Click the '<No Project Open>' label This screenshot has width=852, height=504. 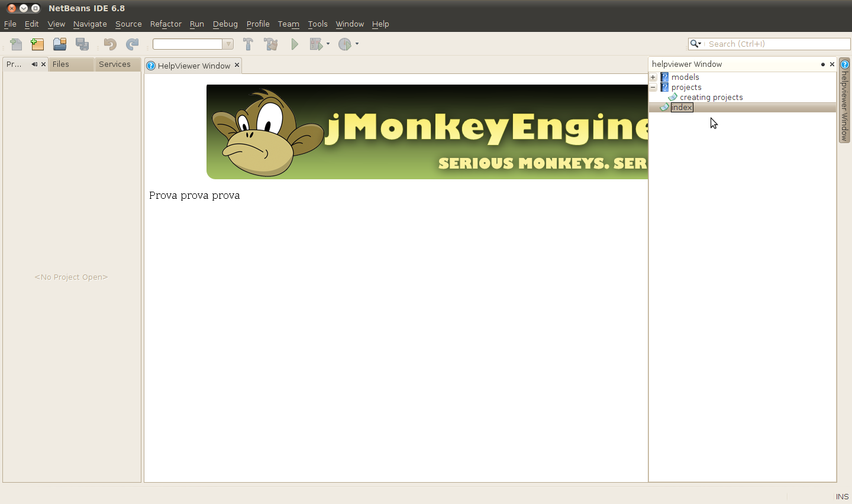click(71, 277)
